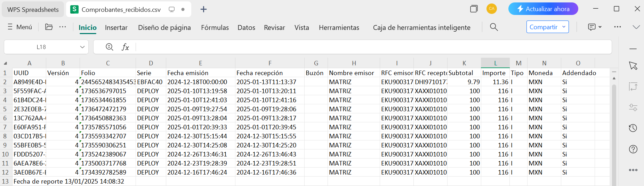
Task: Add a new tab with plus button
Action: point(204,9)
